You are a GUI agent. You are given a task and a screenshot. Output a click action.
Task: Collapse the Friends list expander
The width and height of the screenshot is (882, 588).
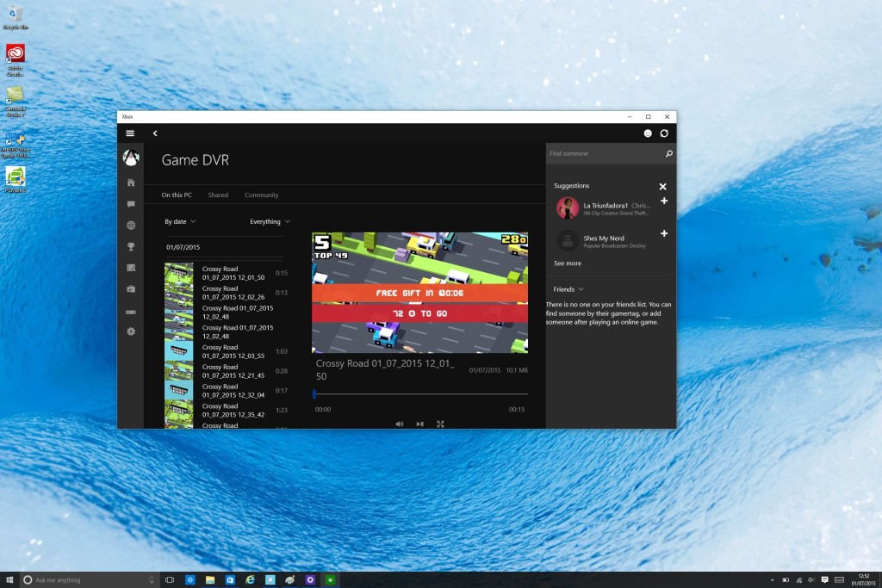[568, 289]
